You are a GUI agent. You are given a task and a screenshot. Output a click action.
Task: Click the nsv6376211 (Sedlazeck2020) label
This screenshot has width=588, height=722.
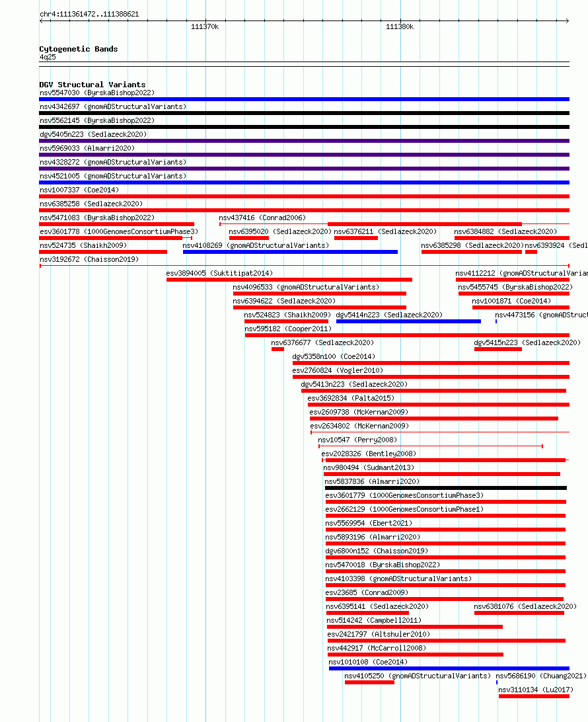[x=386, y=231]
